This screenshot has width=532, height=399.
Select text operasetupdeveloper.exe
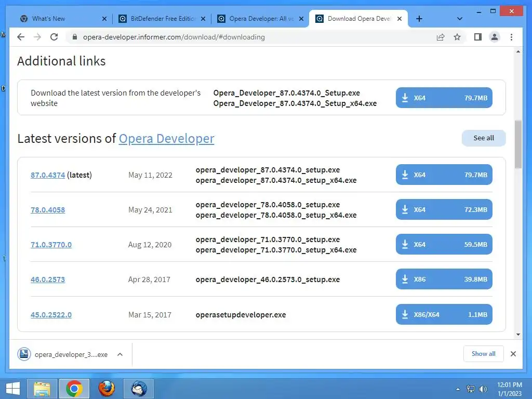coord(241,315)
